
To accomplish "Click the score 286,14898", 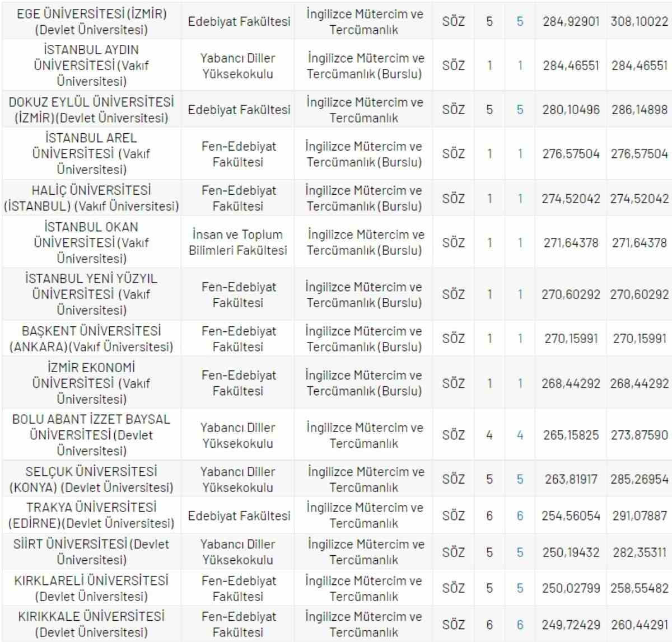I will coord(640,110).
